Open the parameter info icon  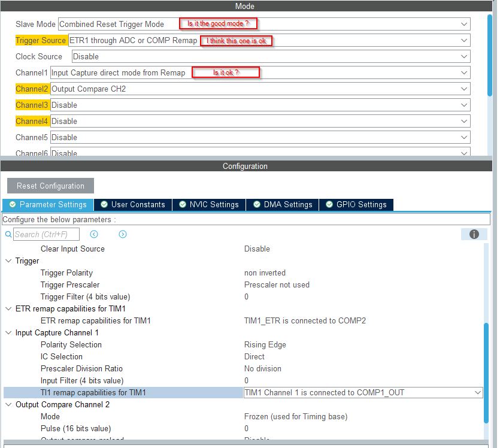(x=474, y=234)
